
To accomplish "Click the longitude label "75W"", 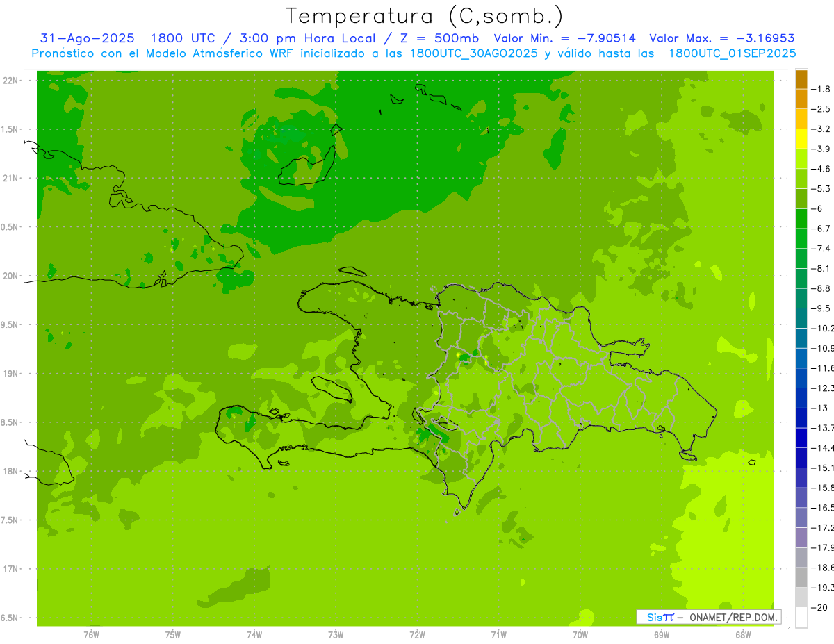I will click(x=172, y=635).
